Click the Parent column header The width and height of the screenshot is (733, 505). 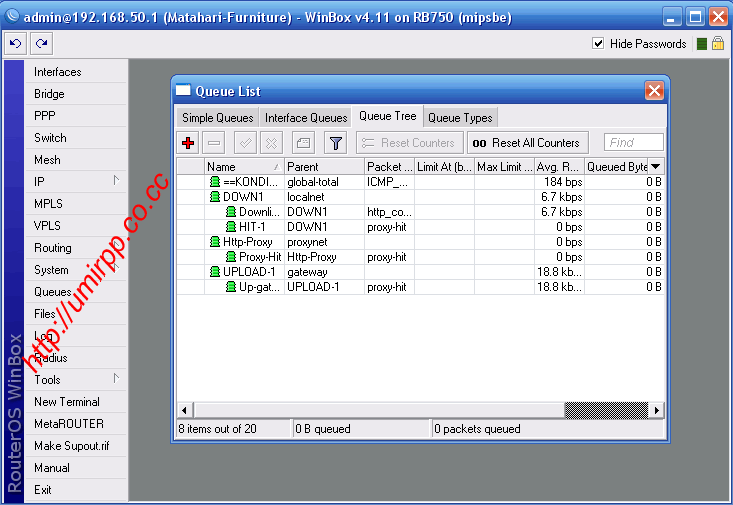324,166
